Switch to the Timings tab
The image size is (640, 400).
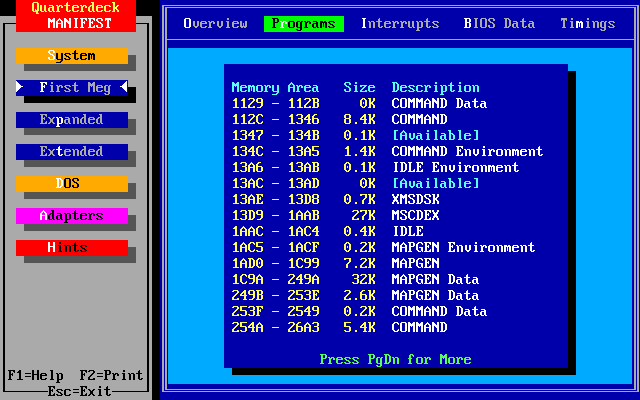(x=587, y=24)
